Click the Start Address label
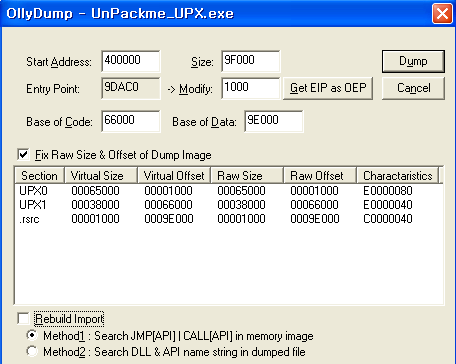The width and height of the screenshot is (456, 364). point(59,62)
